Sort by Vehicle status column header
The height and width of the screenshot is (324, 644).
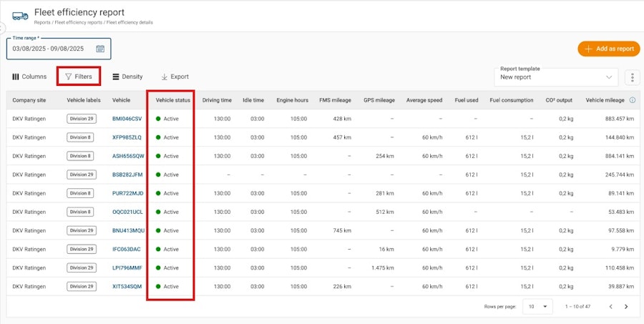(x=173, y=100)
